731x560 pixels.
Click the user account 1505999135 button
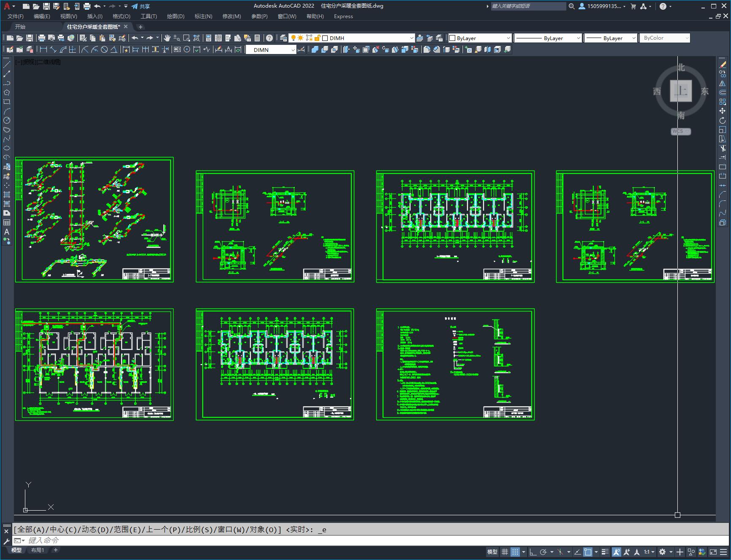point(602,6)
